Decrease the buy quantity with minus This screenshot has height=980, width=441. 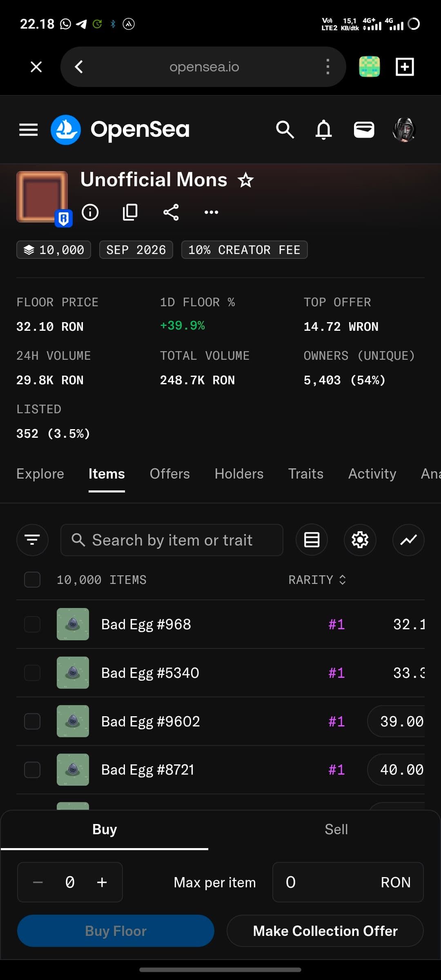pyautogui.click(x=38, y=882)
